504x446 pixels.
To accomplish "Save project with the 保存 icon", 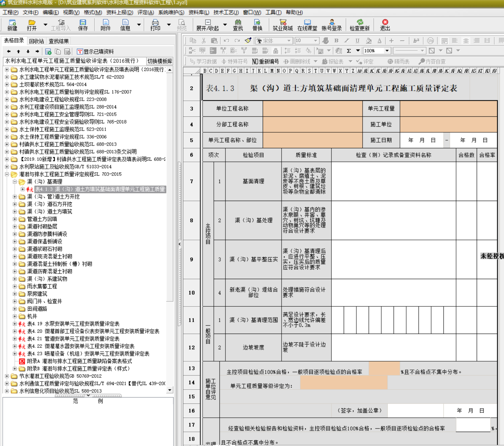I will click(83, 25).
